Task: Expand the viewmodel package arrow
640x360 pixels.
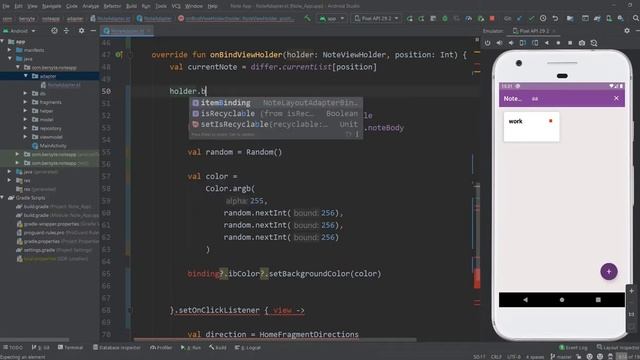Action: point(26,137)
